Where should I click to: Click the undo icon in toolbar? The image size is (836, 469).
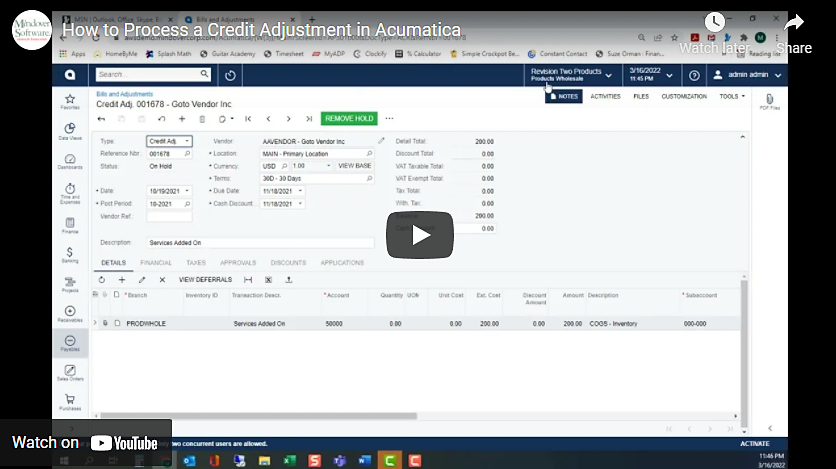point(162,119)
